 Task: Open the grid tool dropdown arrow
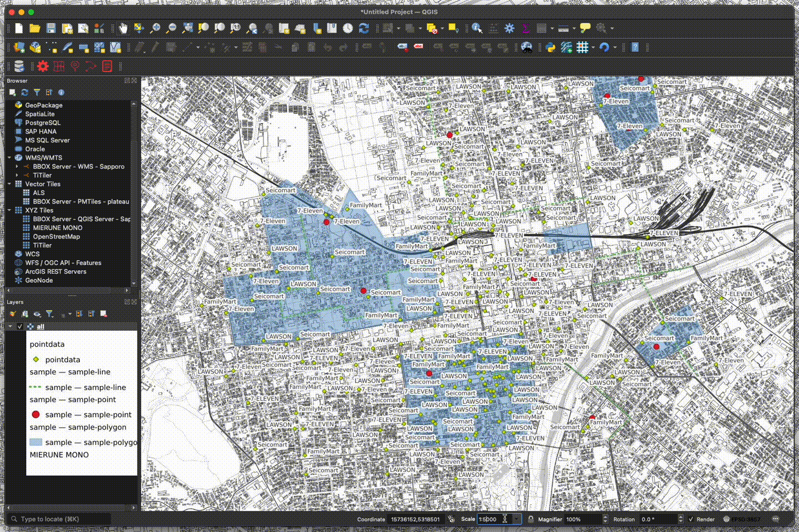click(x=593, y=48)
